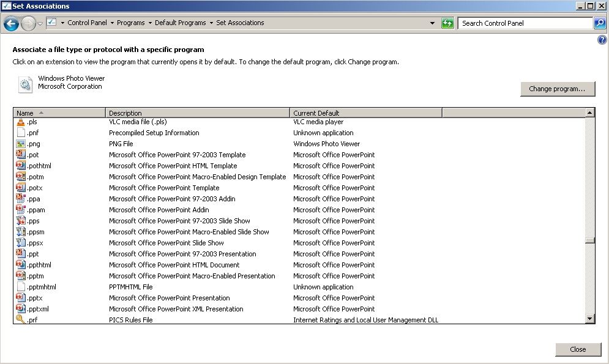This screenshot has width=609, height=364.
Task: Click 'Microsoft Office PowerPoint Macro-Enabled Design Template'
Action: pos(197,177)
